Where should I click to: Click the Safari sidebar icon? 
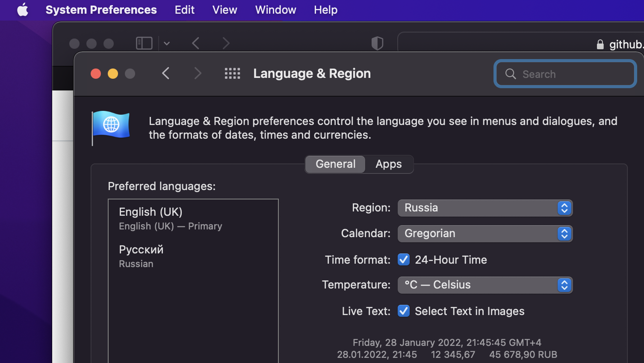(x=144, y=43)
